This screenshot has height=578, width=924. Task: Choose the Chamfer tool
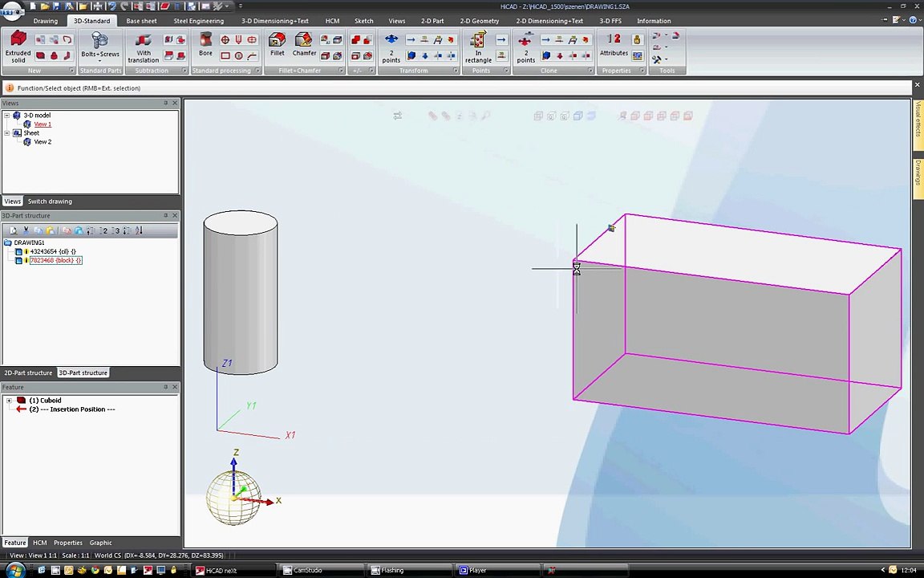click(x=304, y=45)
